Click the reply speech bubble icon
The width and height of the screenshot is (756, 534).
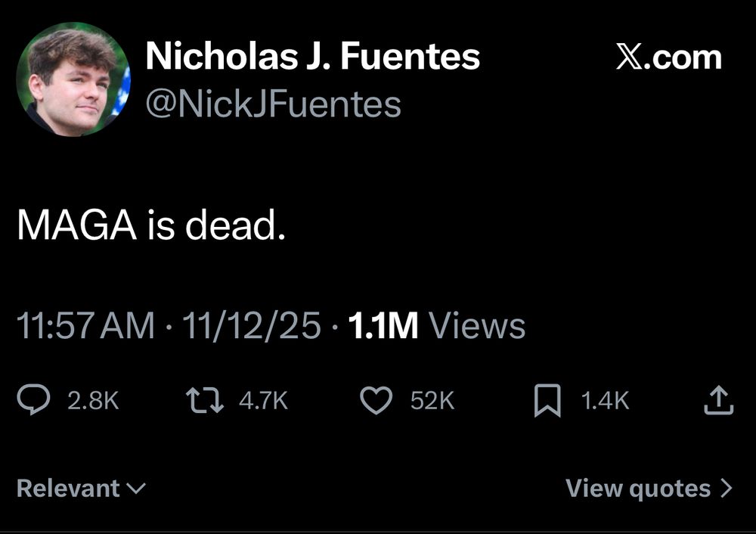tap(34, 400)
